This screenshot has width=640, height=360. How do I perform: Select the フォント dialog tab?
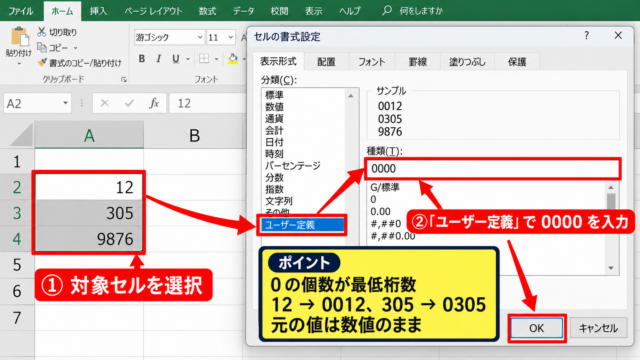371,62
